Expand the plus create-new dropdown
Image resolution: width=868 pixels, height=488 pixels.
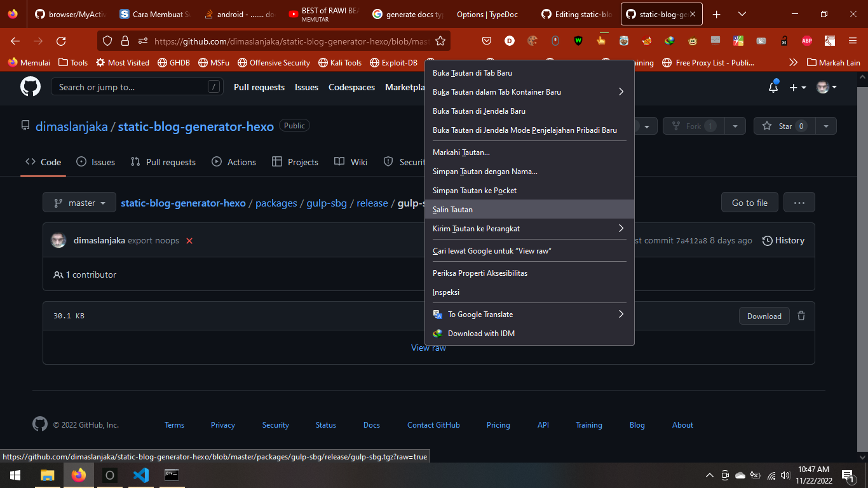coord(797,87)
